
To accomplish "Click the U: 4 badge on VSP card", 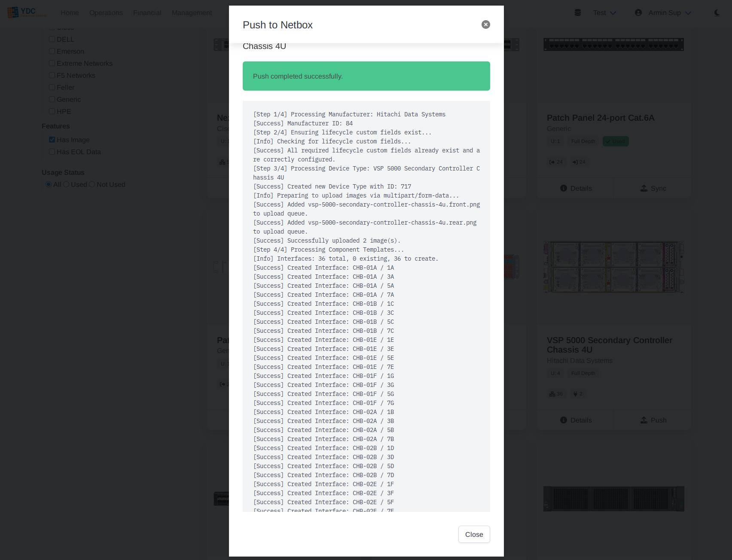I will (x=555, y=373).
